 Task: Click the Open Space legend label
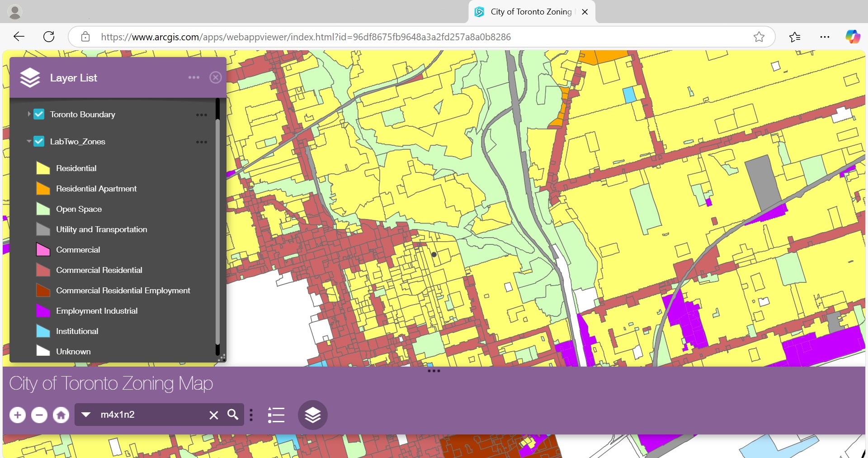[79, 209]
